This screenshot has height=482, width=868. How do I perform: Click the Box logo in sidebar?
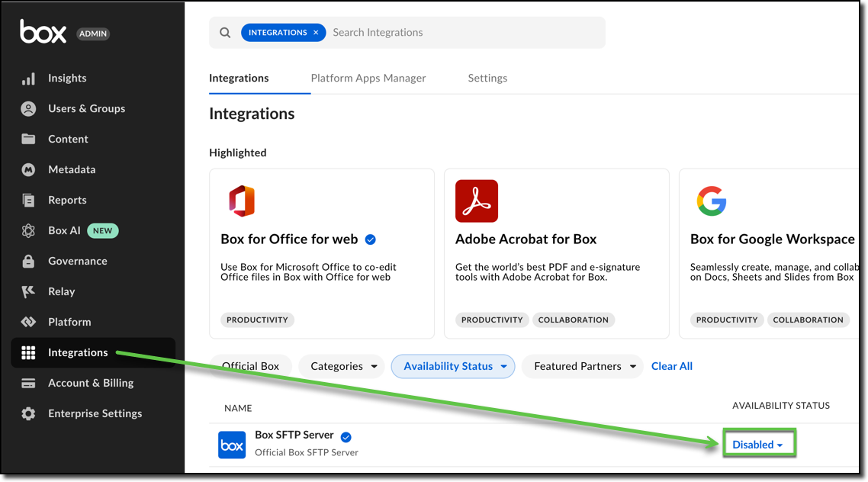43,32
